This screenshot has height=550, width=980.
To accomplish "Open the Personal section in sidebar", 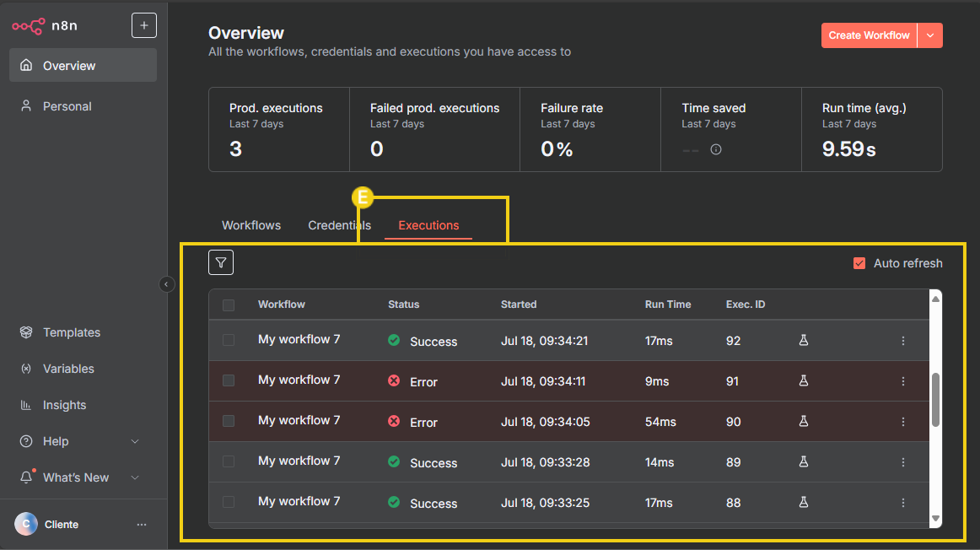I will 83,106.
